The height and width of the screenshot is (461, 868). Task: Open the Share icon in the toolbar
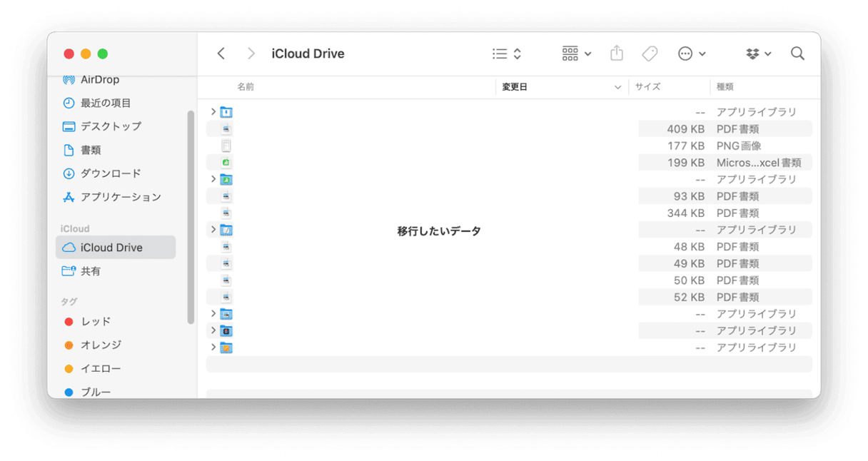tap(615, 54)
